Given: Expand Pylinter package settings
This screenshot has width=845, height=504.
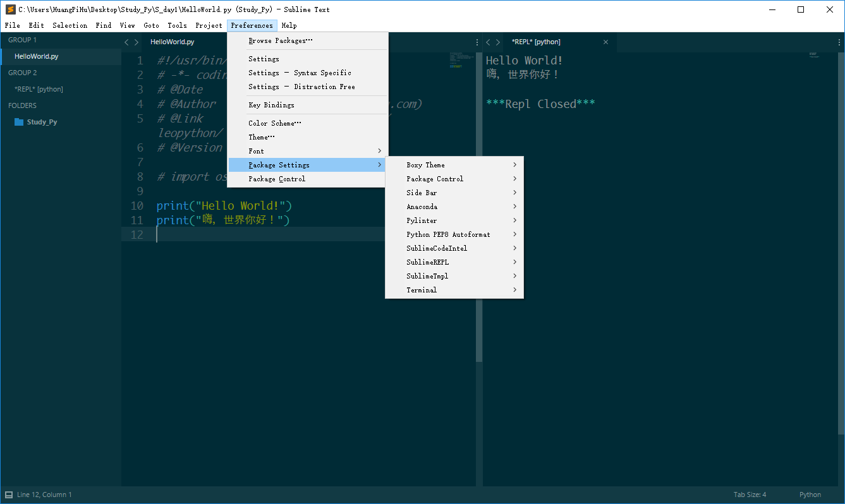Looking at the screenshot, I should click(454, 220).
